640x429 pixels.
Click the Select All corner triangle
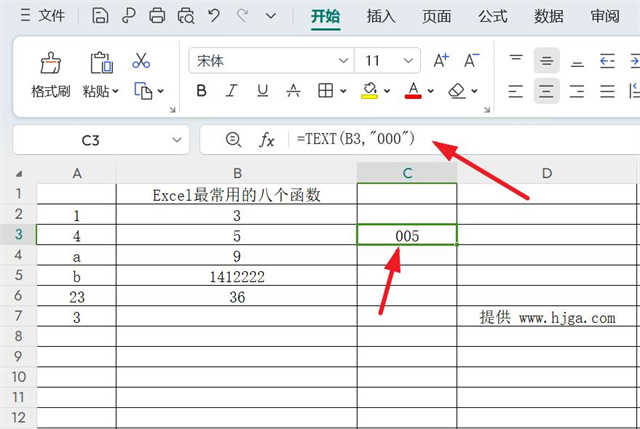point(18,173)
